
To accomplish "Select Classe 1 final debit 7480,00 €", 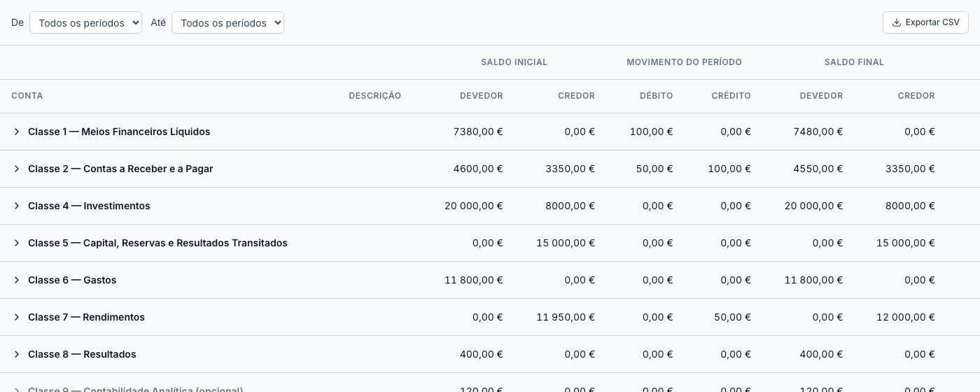I will coord(818,132).
